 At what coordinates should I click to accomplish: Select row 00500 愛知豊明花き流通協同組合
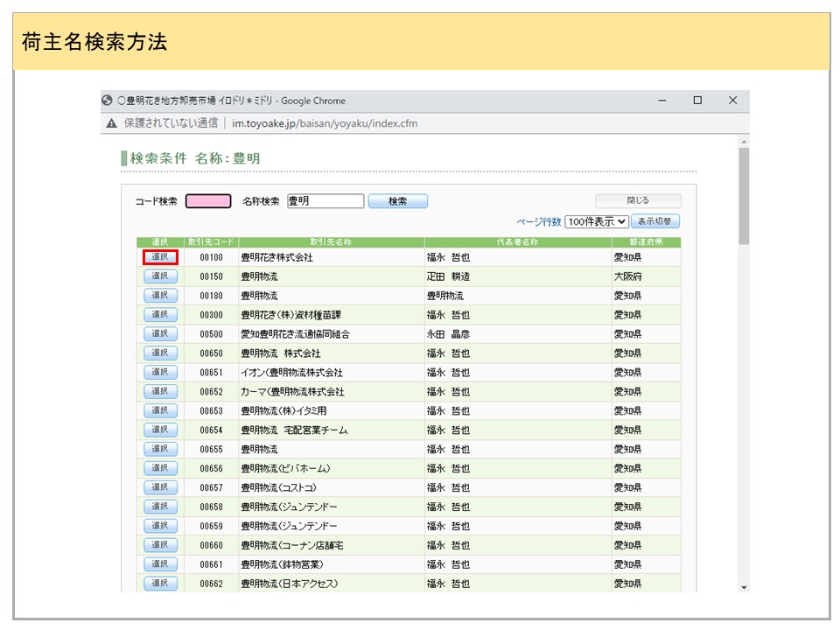[160, 334]
